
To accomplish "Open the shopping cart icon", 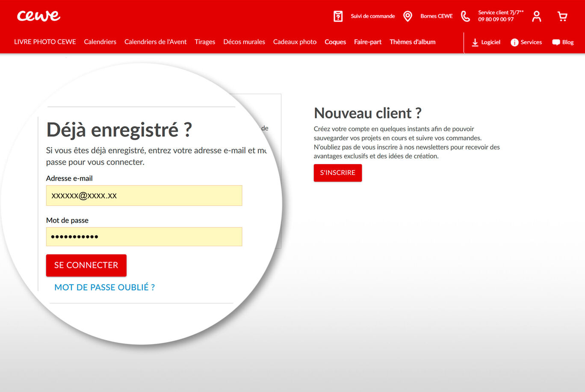I will point(562,15).
